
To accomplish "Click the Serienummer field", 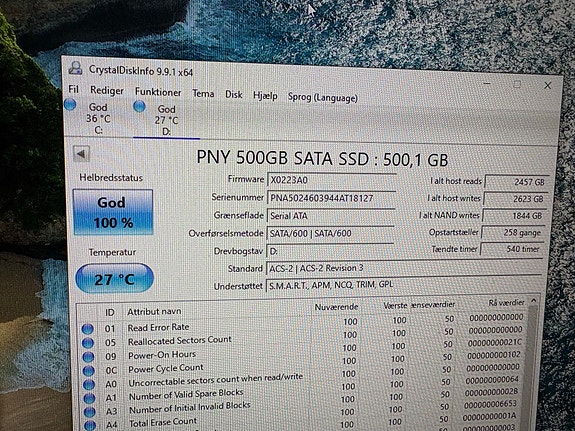I will click(x=331, y=198).
